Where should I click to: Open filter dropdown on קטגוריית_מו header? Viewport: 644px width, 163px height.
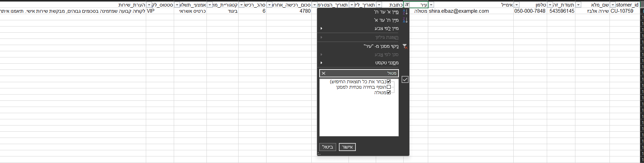[210, 5]
